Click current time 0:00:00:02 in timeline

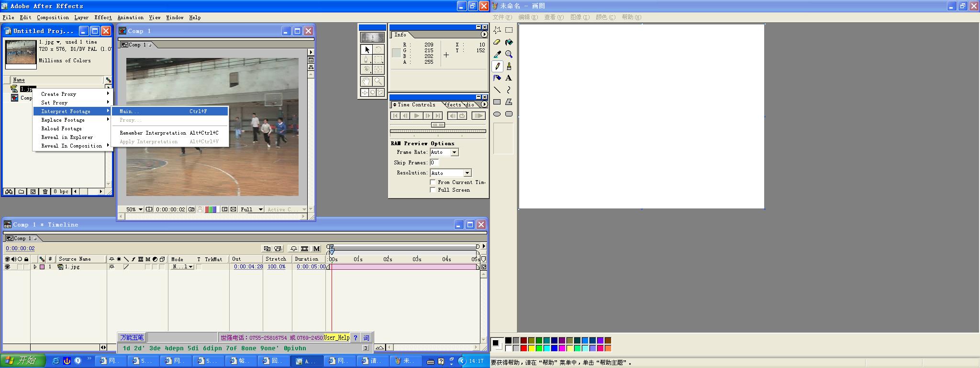pyautogui.click(x=20, y=248)
